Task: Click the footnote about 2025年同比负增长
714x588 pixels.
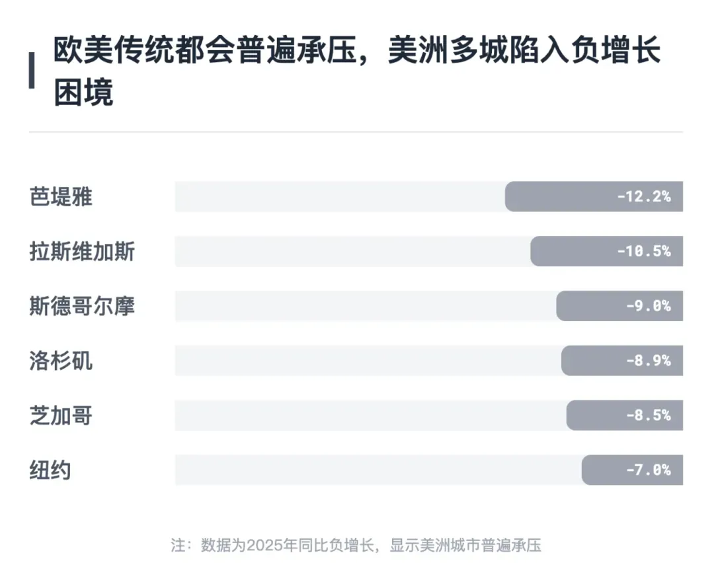Action: (x=356, y=545)
